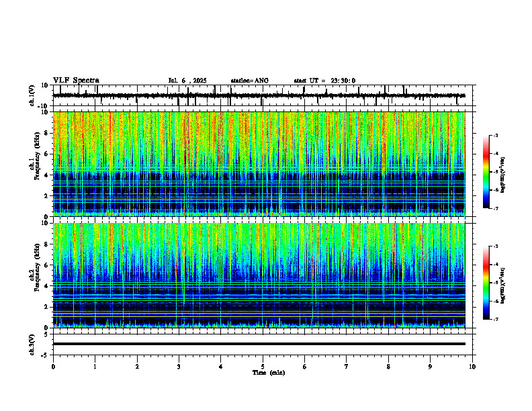Screen dimensions: 532x411
Task: Click the date text "Jul 6, 2025"
Action: 187,81
